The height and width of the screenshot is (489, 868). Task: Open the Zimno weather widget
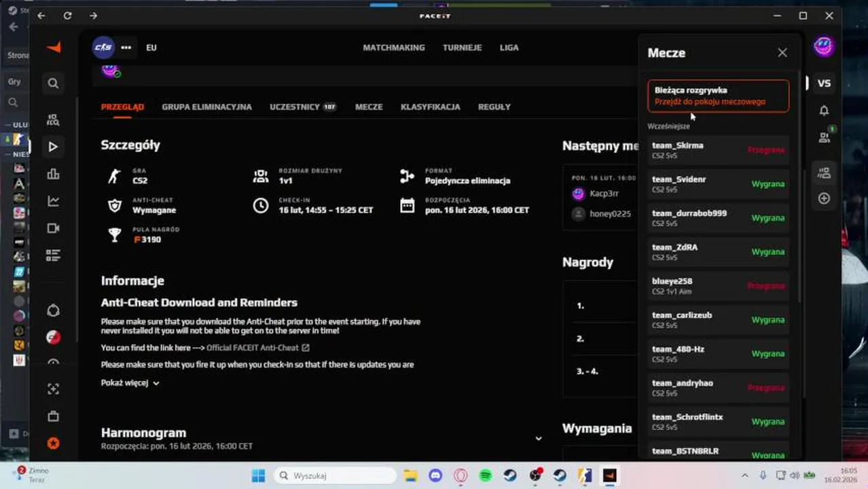coord(33,475)
